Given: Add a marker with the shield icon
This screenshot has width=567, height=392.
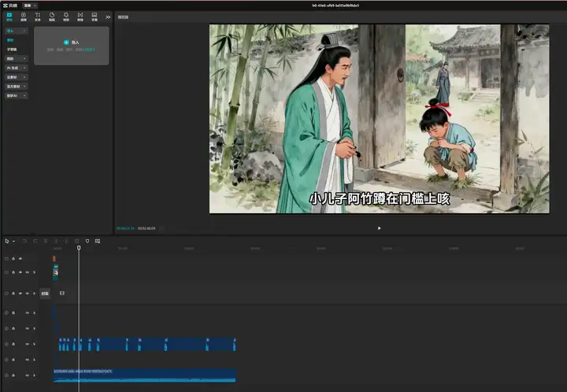Looking at the screenshot, I should (x=87, y=241).
